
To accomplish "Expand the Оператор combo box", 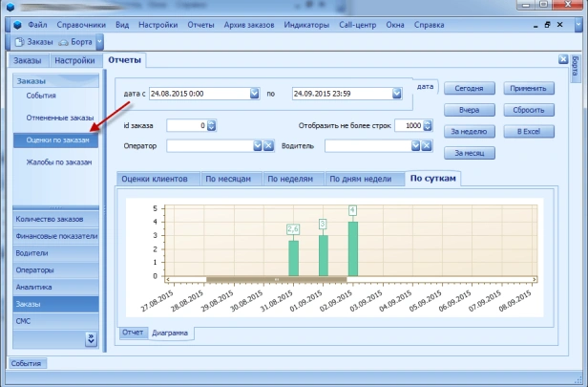I will pyautogui.click(x=257, y=146).
